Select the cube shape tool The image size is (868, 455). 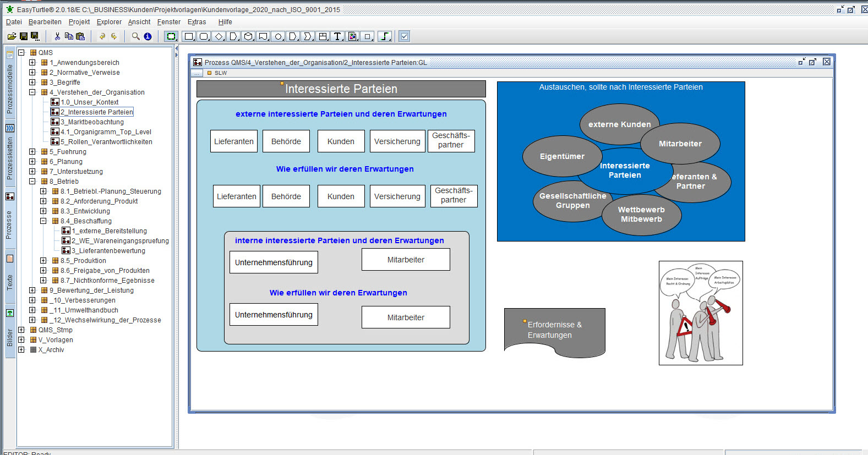pyautogui.click(x=249, y=36)
